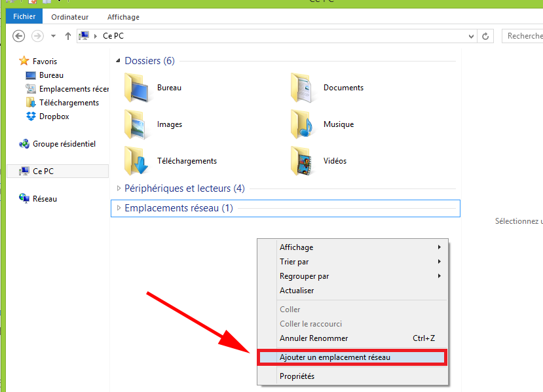Click the Up arrow navigation button
Viewport: 543px width, 392px height.
click(68, 36)
